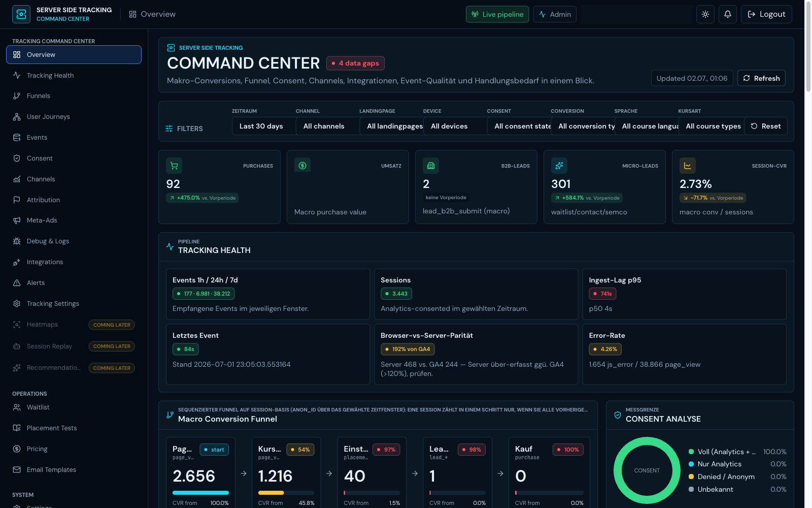Open the Zeitraum Last 30 days dropdown
Screen dimensions: 812x508
point(264,126)
